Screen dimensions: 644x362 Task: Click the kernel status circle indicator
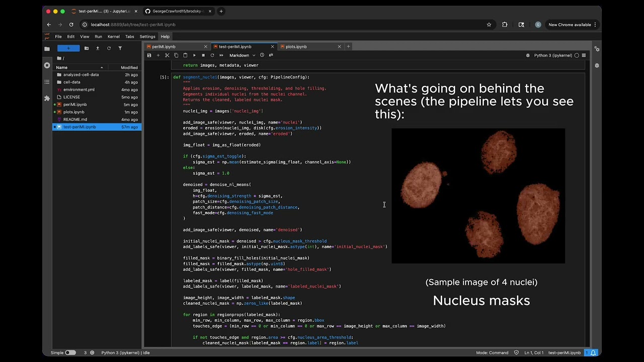pyautogui.click(x=577, y=55)
